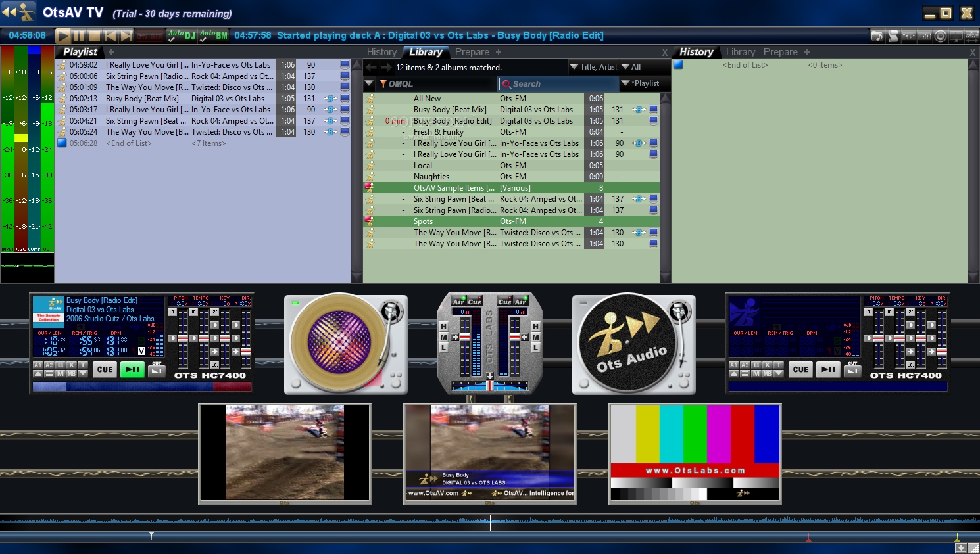Viewport: 980px width, 554px height.
Task: Toggle right Cue button on mixer
Action: tap(504, 302)
